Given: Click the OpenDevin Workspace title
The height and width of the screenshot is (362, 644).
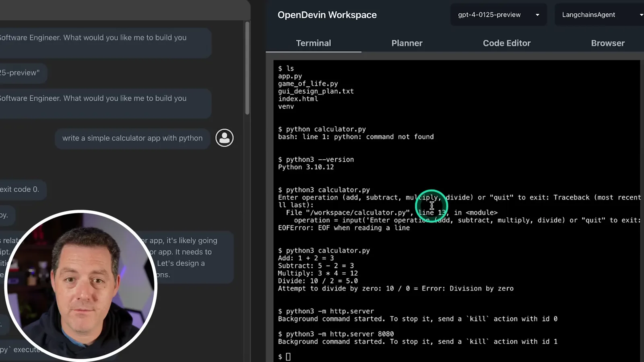Looking at the screenshot, I should click(x=327, y=15).
